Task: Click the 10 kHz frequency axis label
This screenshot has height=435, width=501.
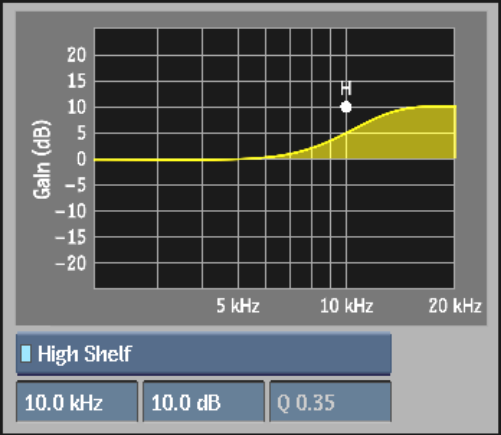Action: tap(346, 306)
